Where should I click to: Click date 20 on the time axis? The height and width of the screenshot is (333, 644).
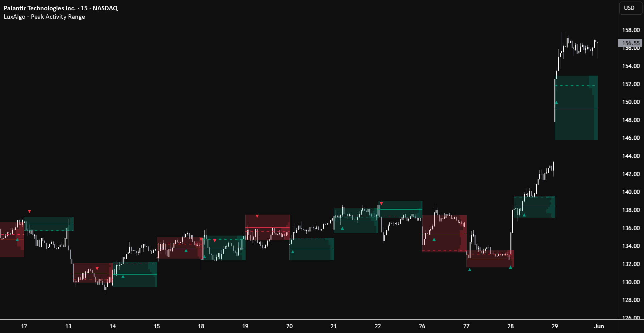coord(290,326)
